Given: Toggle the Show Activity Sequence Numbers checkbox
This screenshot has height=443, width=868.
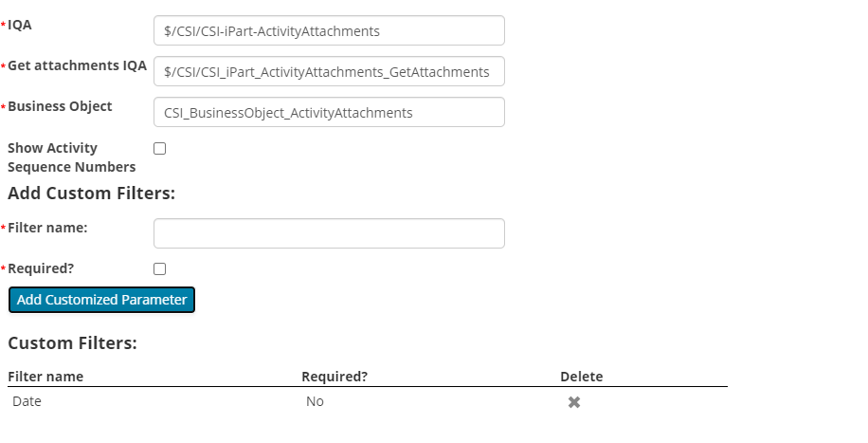Looking at the screenshot, I should tap(159, 149).
